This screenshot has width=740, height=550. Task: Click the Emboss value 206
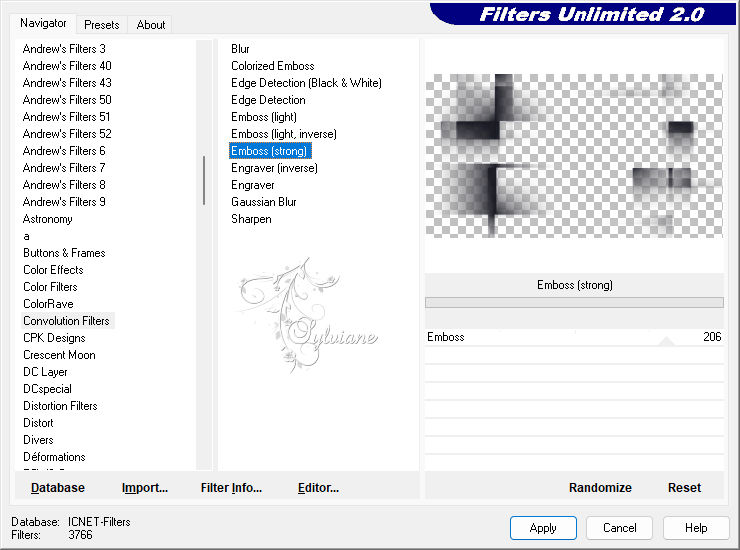712,337
